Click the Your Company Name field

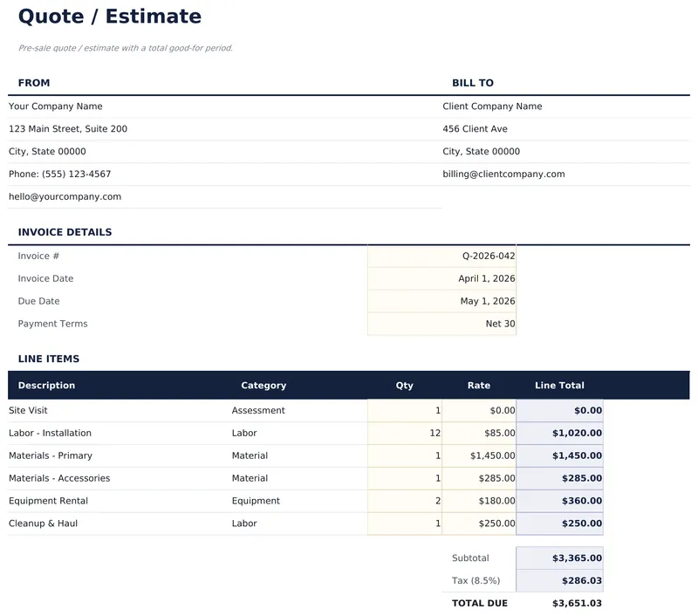tap(56, 106)
